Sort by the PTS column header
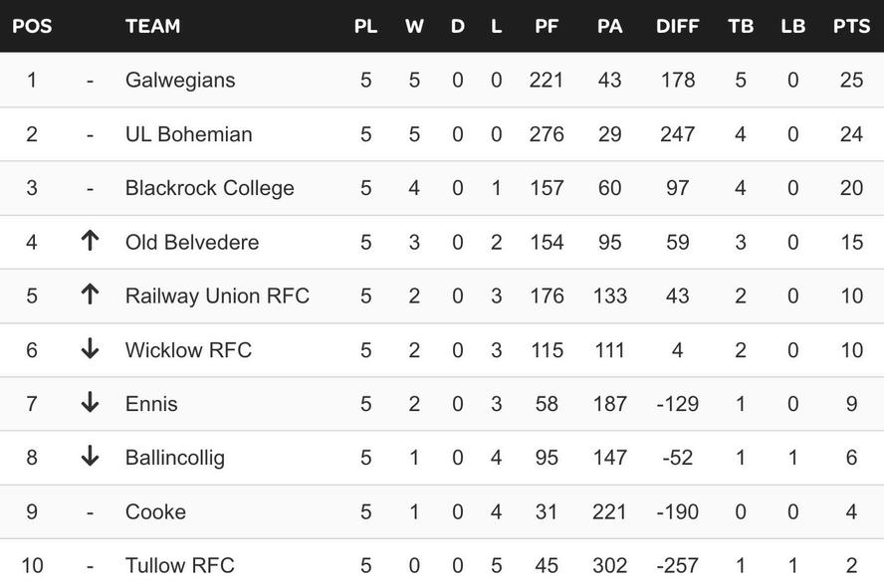The image size is (884, 588). [851, 26]
